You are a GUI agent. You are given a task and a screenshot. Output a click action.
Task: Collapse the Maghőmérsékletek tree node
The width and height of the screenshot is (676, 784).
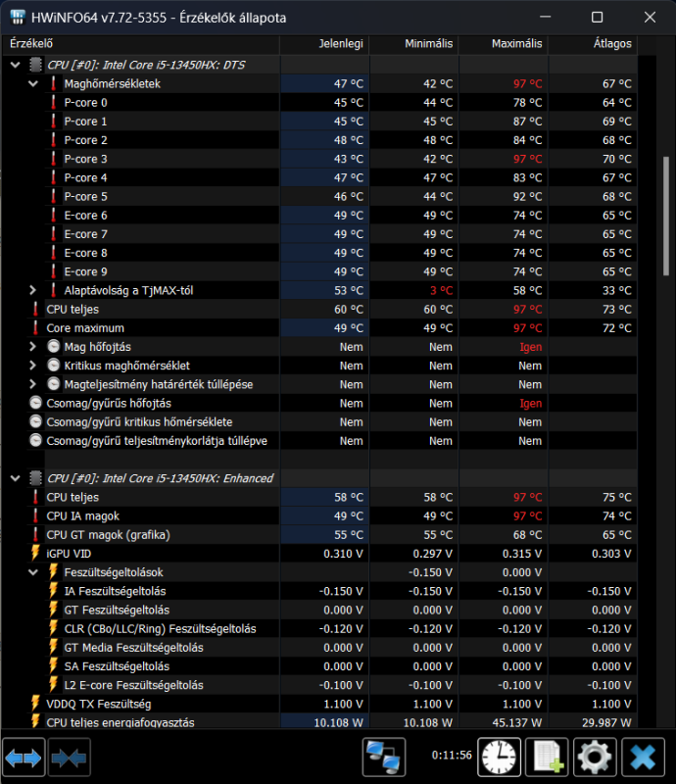pyautogui.click(x=33, y=83)
